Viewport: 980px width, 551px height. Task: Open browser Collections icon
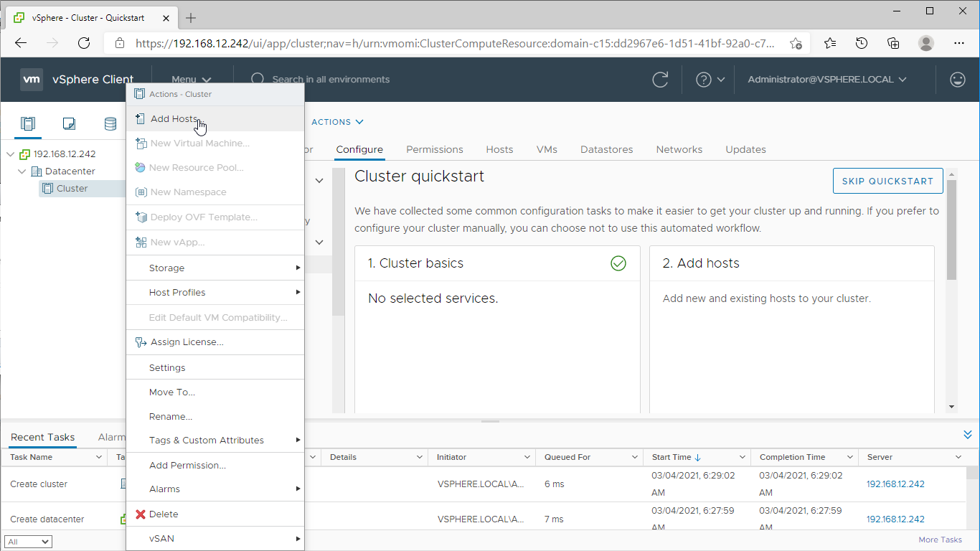click(x=893, y=43)
